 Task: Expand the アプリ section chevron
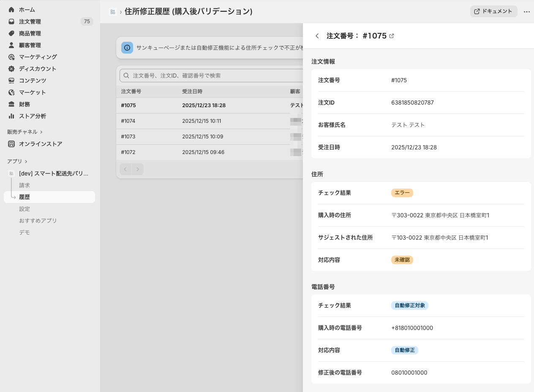coord(26,162)
